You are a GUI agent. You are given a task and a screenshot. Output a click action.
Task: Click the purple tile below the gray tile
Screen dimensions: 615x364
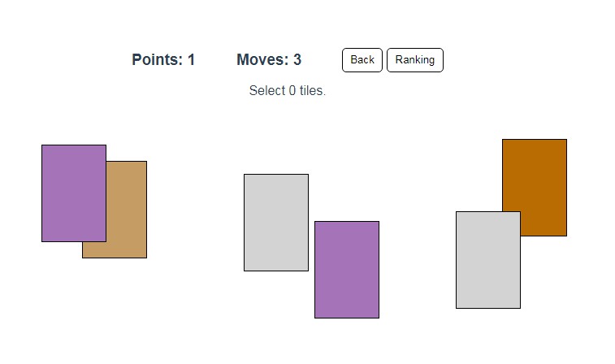[x=347, y=269]
